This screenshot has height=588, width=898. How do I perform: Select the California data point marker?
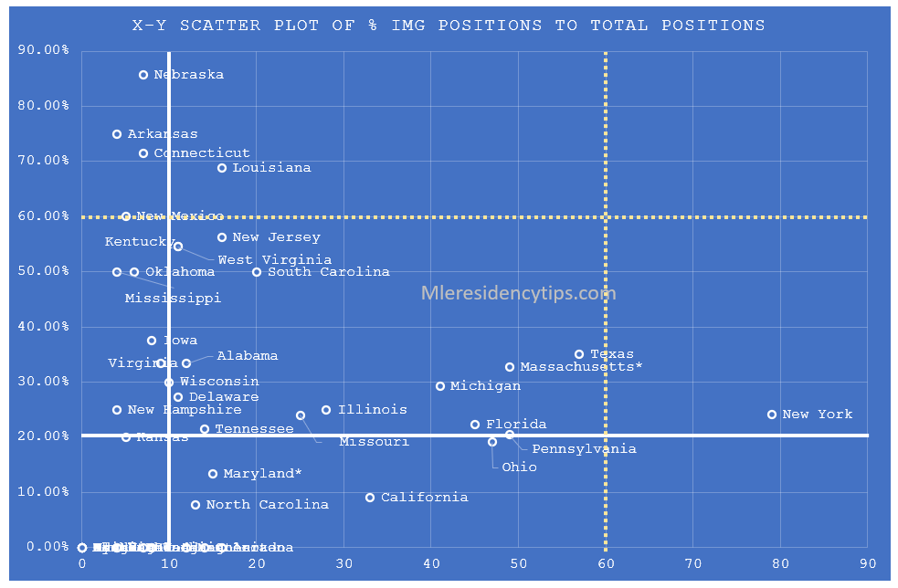click(x=370, y=498)
